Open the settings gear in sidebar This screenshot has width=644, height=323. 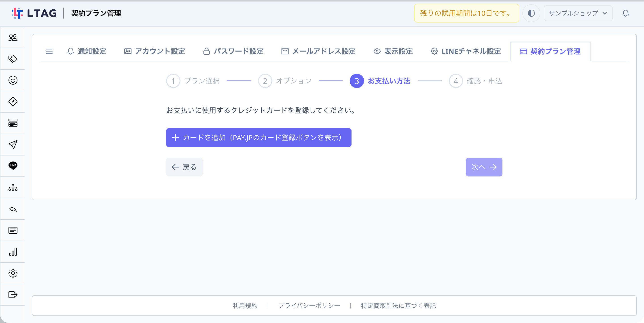13,273
